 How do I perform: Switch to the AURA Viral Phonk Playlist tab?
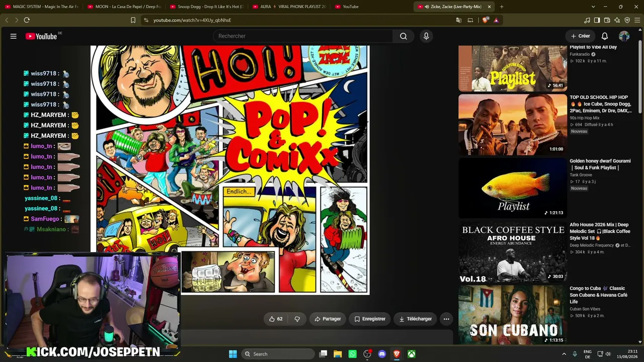click(289, 7)
